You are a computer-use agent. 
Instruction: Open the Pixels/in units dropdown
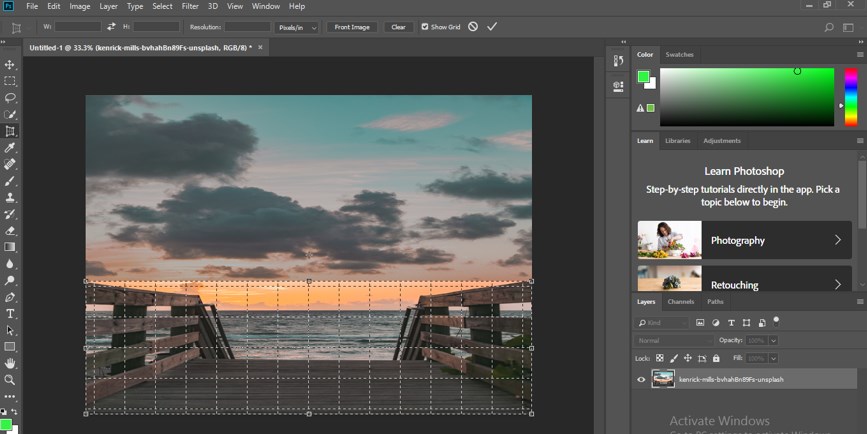click(x=297, y=27)
